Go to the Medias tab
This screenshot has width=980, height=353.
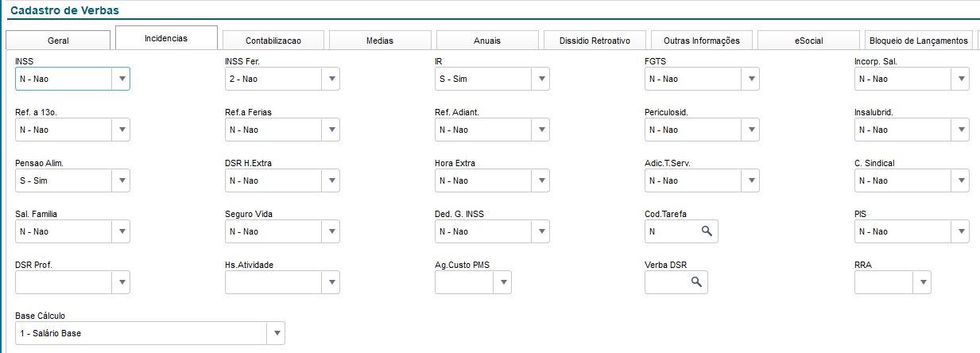pyautogui.click(x=380, y=41)
